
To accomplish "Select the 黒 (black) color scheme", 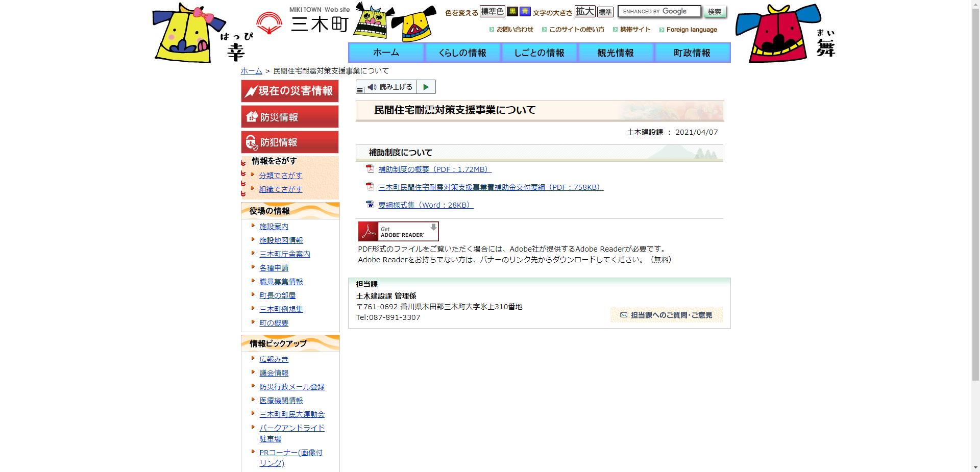I will 511,11.
